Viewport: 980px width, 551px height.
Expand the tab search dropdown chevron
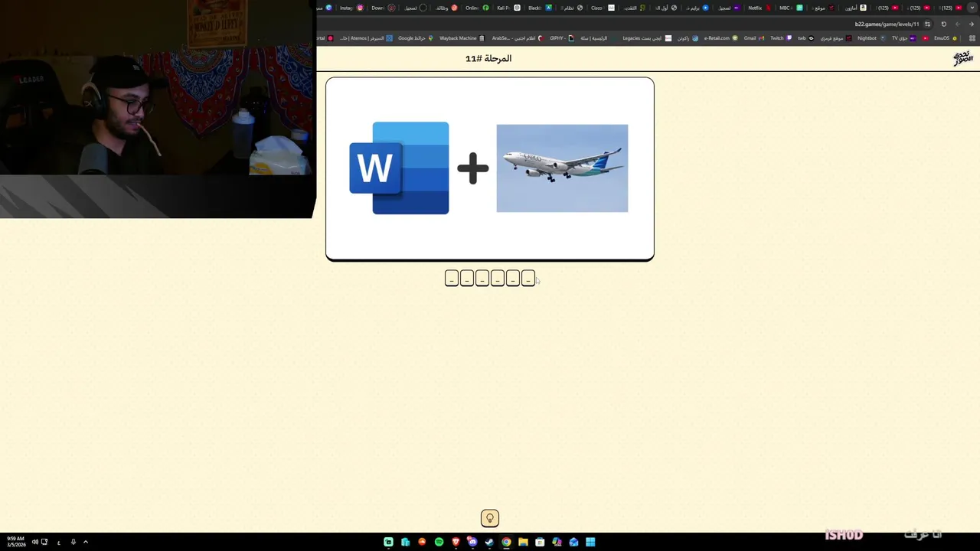pos(972,8)
